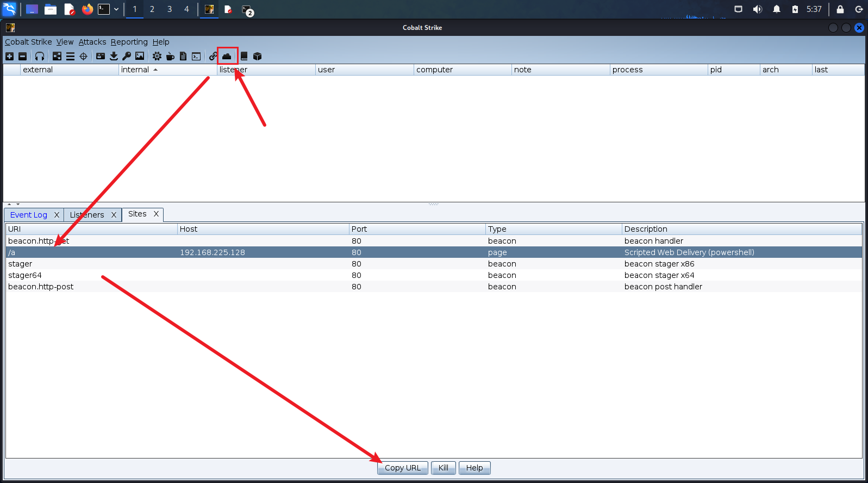Image resolution: width=868 pixels, height=483 pixels.
Task: Collapse the sessions pane with the up arrow
Action: 9,205
